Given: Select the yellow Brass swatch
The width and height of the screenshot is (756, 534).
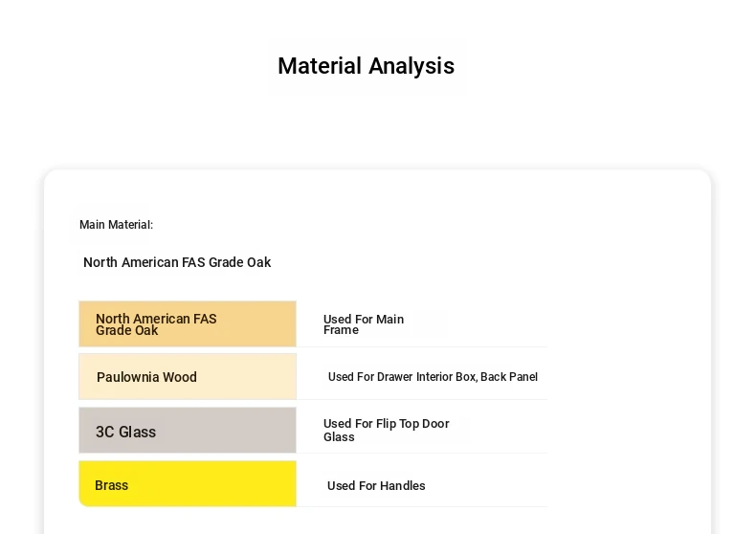Looking at the screenshot, I should coord(188,484).
